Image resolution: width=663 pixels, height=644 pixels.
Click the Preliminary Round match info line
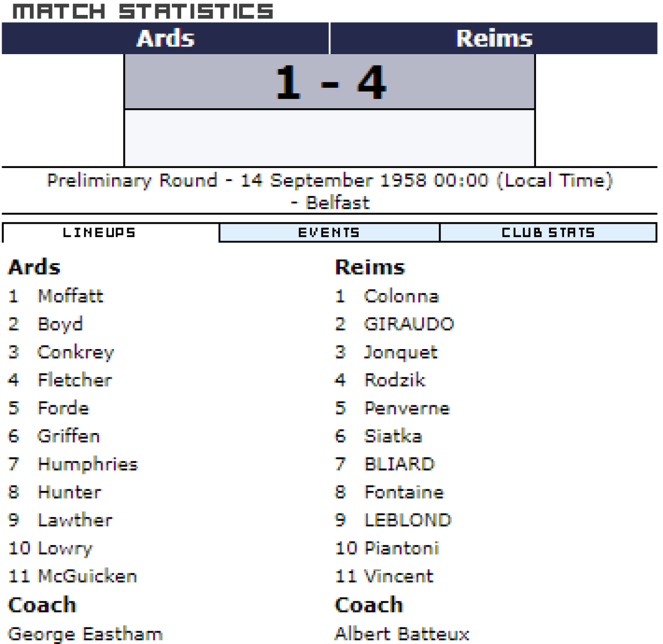330,191
